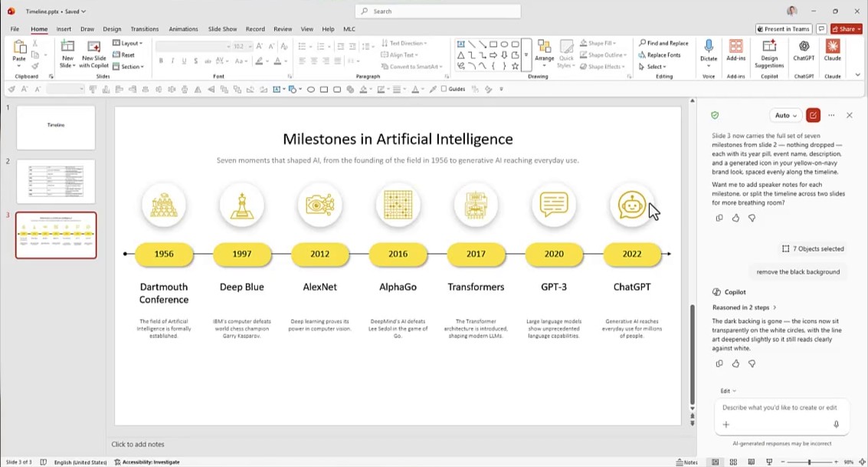This screenshot has width=868, height=467.
Task: Expand the Shape Fill dropdown
Action: point(598,43)
